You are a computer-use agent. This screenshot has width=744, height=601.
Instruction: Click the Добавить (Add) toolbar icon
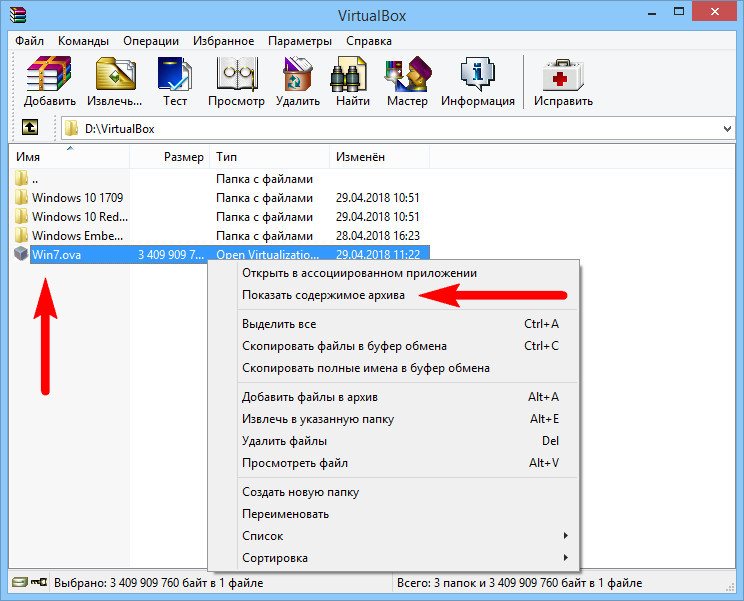(49, 74)
